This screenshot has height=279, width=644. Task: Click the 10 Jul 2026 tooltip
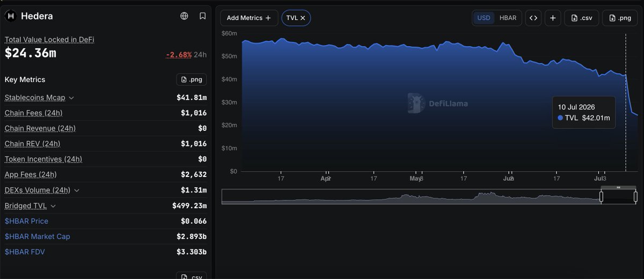[x=584, y=113]
